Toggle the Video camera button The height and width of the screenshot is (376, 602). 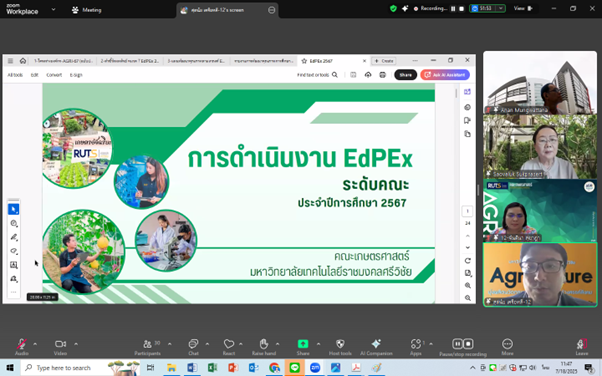click(x=60, y=343)
